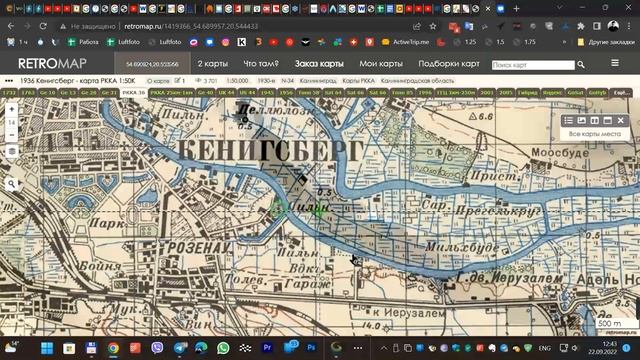Show hidden tray icons chevron
The width and height of the screenshot is (640, 360).
(383, 348)
